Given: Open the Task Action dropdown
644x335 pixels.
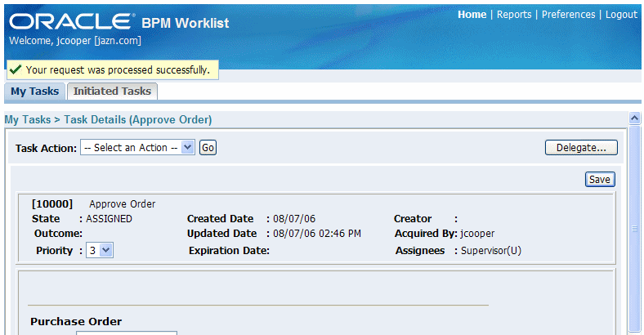Looking at the screenshot, I should [x=137, y=147].
